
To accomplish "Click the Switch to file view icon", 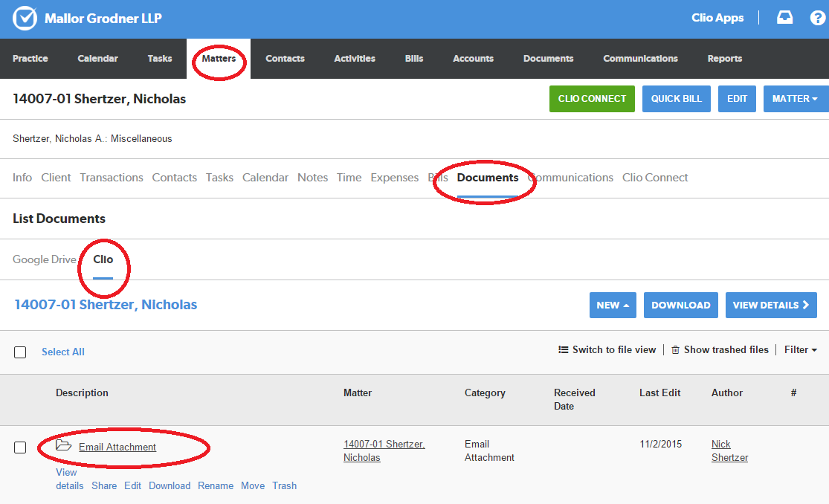I will point(563,349).
